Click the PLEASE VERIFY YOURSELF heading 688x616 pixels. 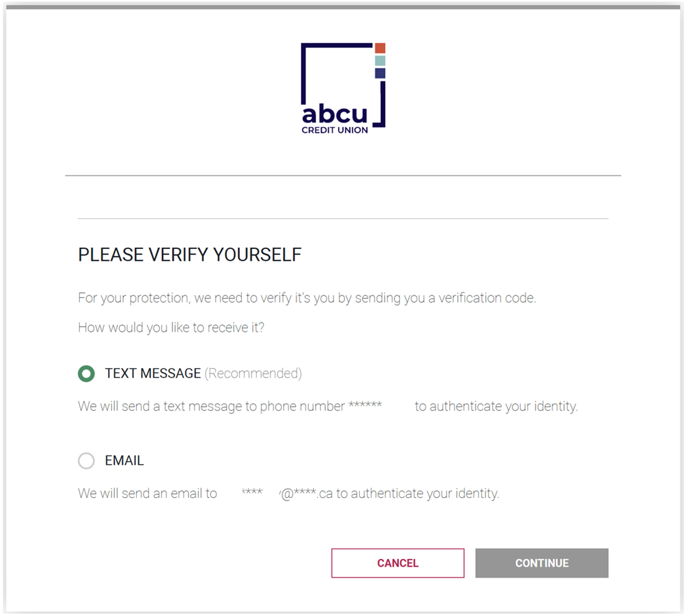tap(189, 255)
